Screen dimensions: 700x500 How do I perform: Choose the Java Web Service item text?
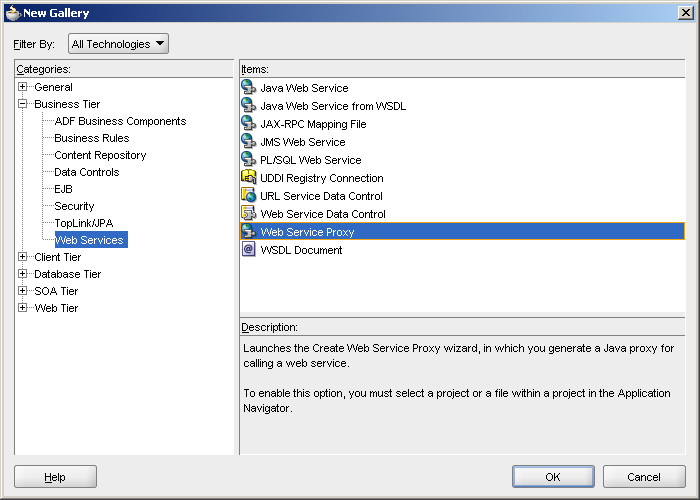pyautogui.click(x=304, y=88)
